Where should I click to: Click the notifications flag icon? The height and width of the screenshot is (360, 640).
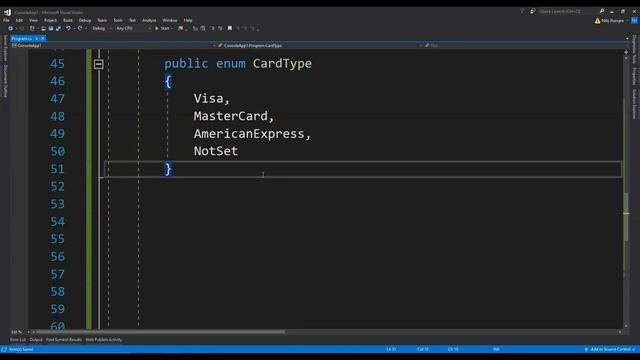(522, 11)
